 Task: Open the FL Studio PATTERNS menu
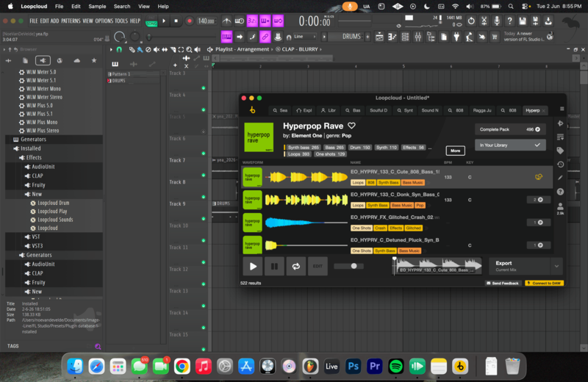(x=71, y=21)
